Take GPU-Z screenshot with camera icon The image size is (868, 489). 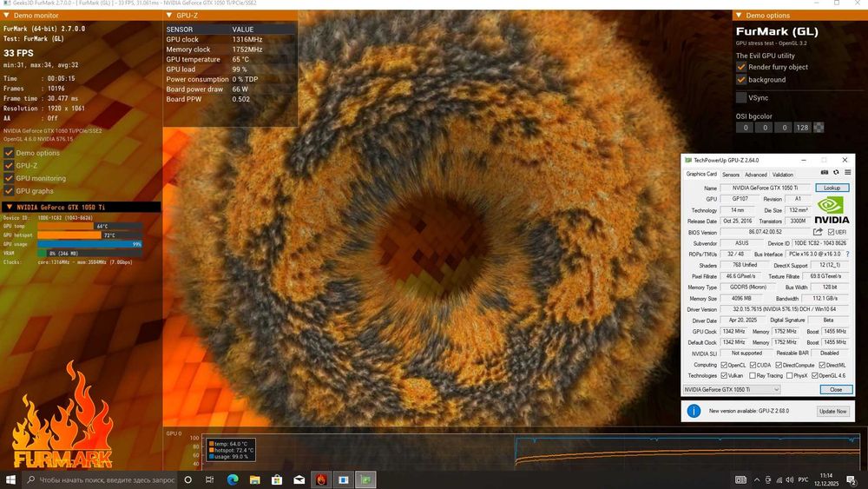825,173
